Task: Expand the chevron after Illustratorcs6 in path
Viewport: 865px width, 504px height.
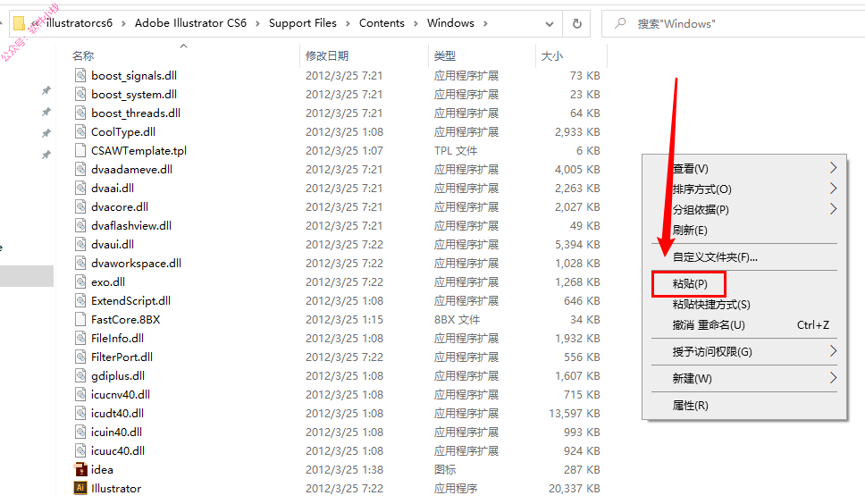Action: (x=123, y=23)
